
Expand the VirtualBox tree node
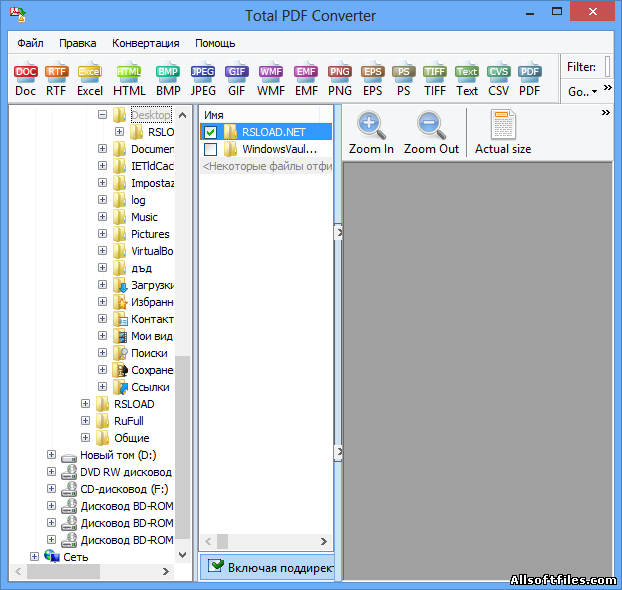pos(102,251)
